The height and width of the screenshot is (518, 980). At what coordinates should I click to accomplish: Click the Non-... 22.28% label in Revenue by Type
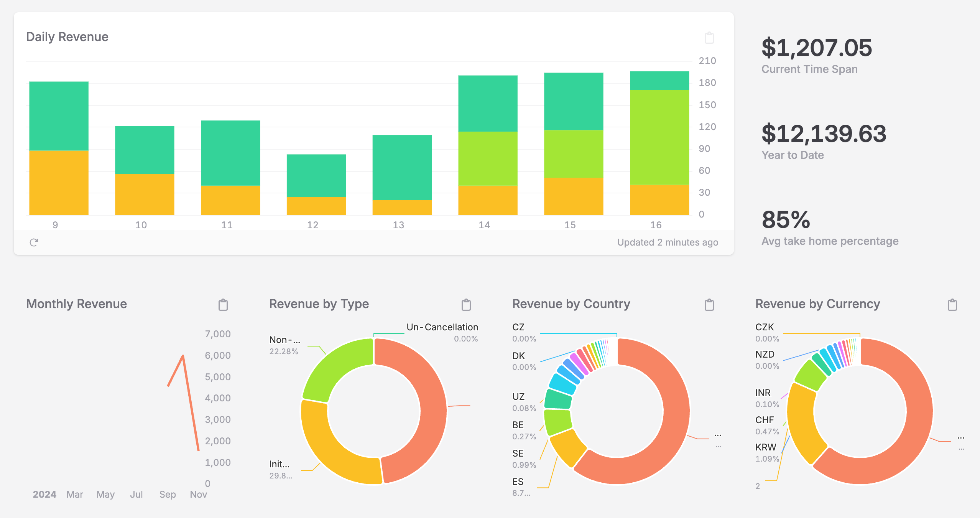click(284, 340)
